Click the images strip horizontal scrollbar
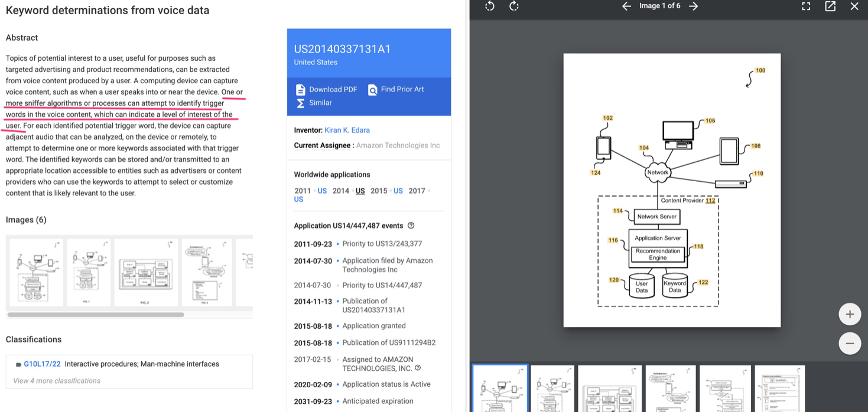 click(x=96, y=315)
